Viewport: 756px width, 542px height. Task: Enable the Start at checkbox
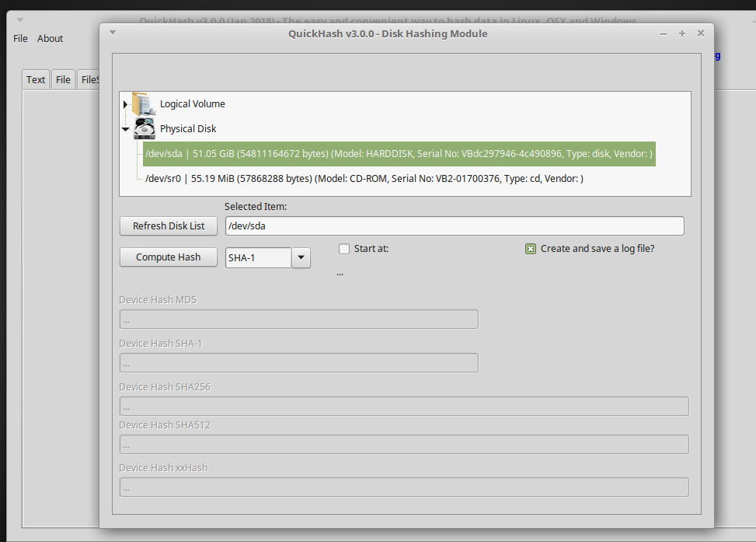pos(344,249)
